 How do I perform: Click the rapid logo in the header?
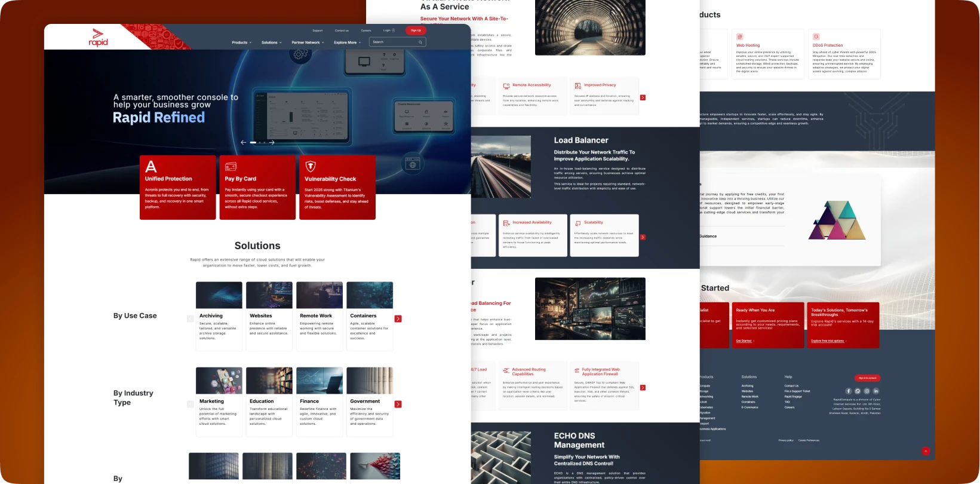pos(99,38)
